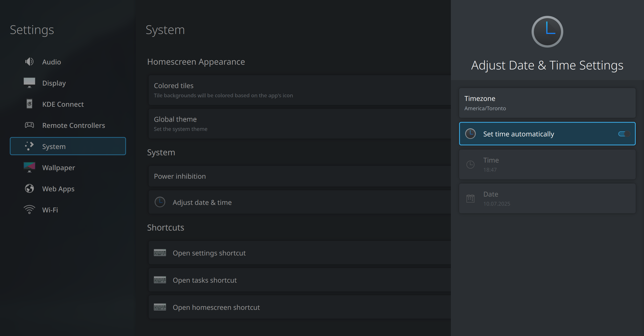Viewport: 644px width, 336px height.
Task: Click the Remote Controllers gamepad icon
Action: point(29,125)
